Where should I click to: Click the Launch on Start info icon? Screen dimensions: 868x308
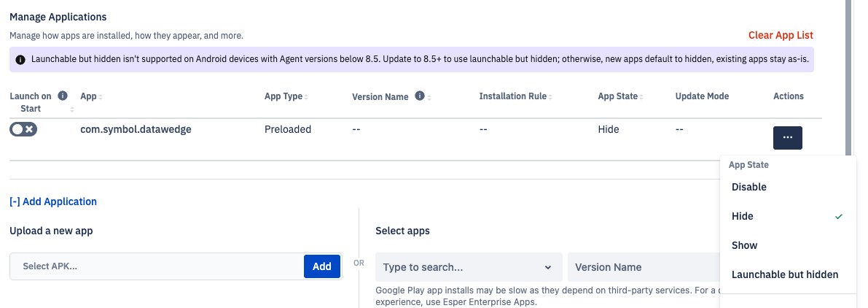click(63, 96)
